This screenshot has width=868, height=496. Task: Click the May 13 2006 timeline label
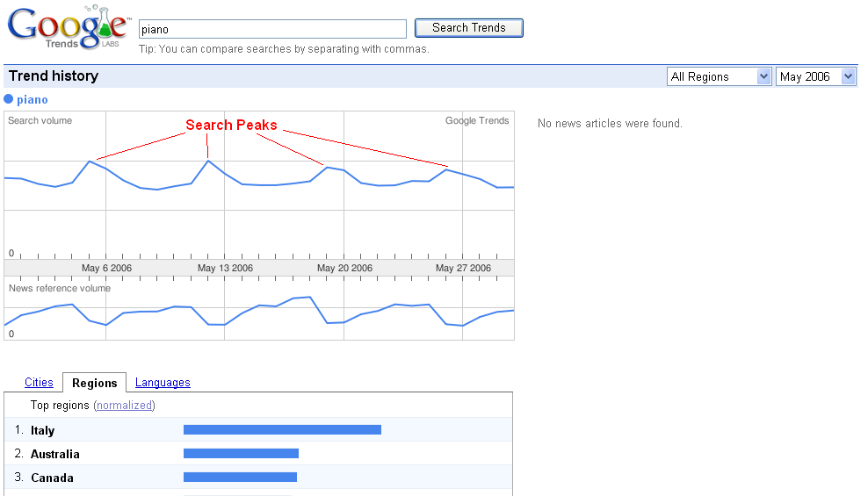(225, 268)
